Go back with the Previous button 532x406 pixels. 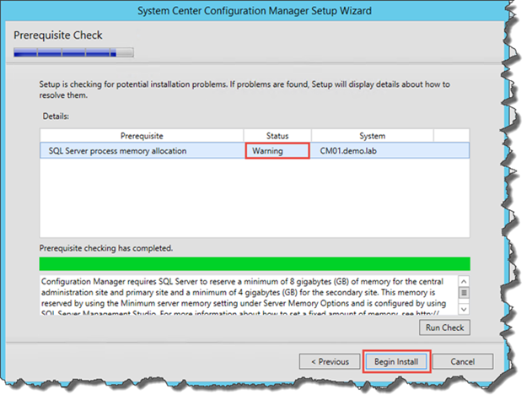(x=330, y=361)
